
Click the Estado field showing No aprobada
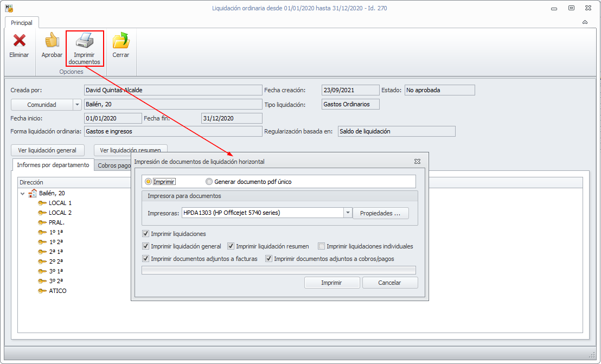[x=440, y=90]
